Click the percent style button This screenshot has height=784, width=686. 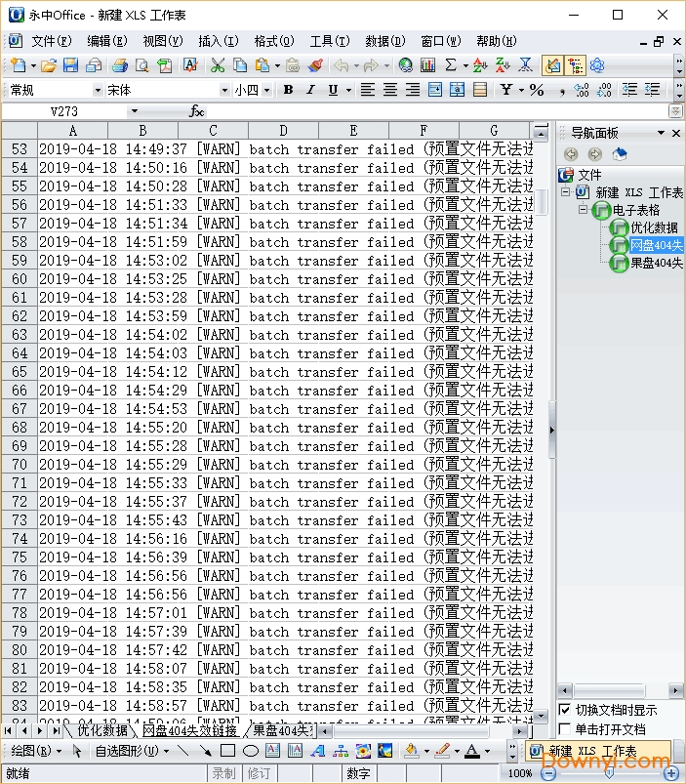(x=536, y=90)
